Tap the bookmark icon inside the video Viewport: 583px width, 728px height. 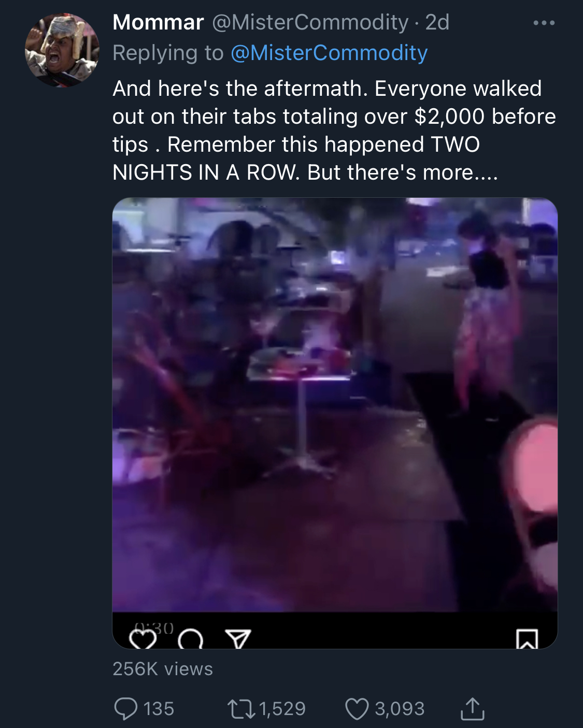coord(527,639)
